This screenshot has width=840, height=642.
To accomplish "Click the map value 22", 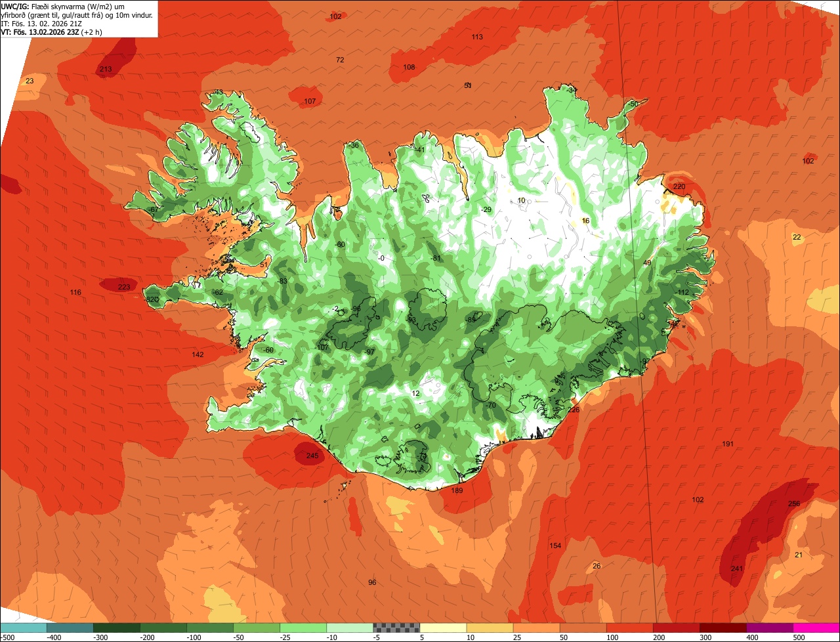I will [797, 237].
